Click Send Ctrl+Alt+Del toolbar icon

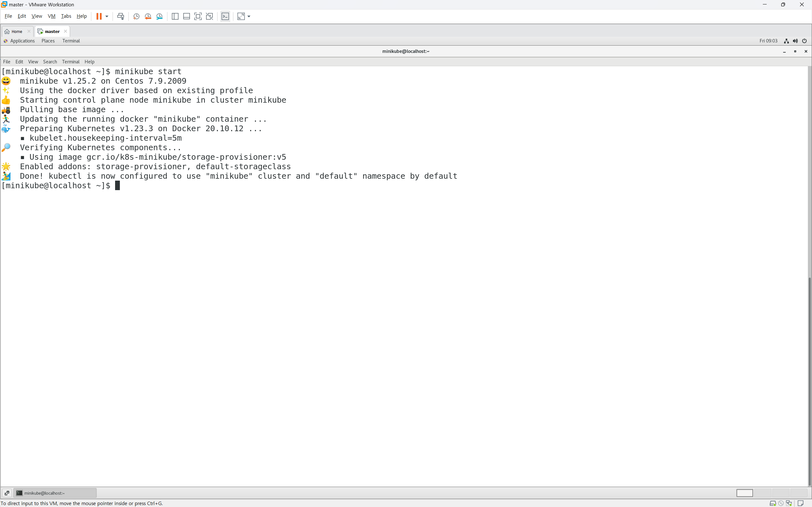pyautogui.click(x=120, y=16)
